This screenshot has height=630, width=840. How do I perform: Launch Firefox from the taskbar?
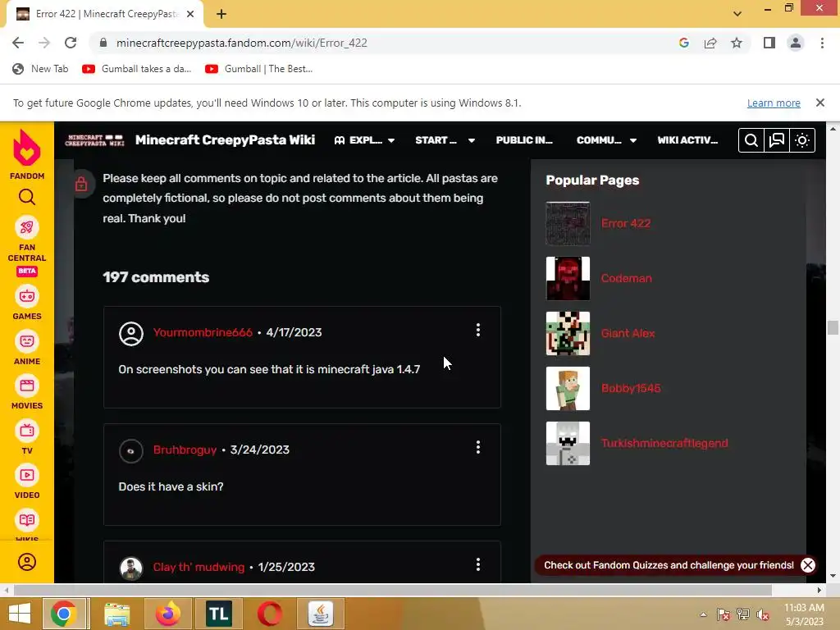[x=167, y=614]
